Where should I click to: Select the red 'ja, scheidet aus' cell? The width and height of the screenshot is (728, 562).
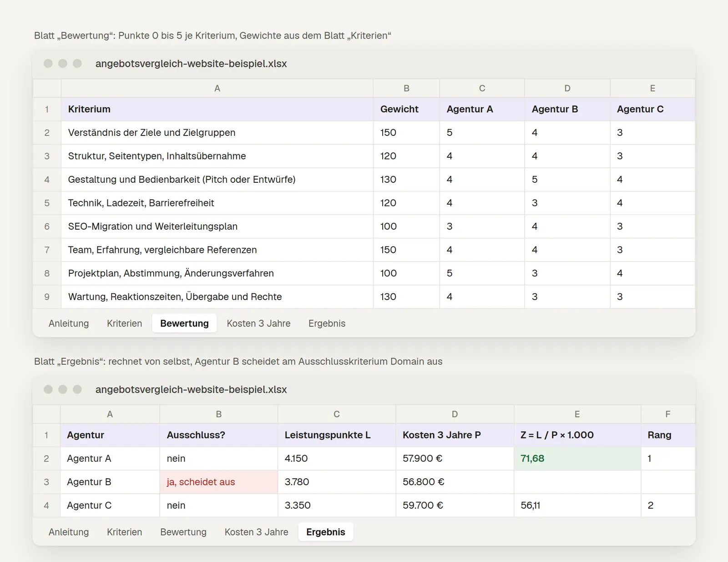218,482
